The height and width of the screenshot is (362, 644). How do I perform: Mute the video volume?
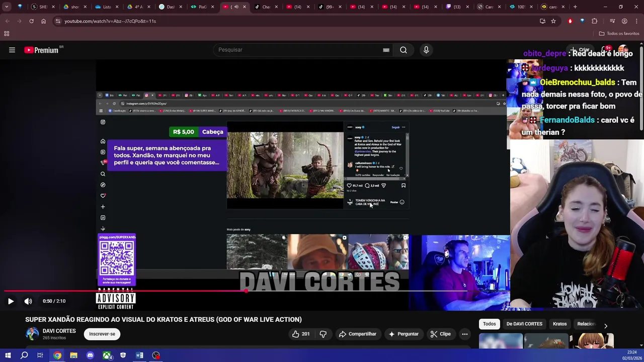(x=28, y=301)
